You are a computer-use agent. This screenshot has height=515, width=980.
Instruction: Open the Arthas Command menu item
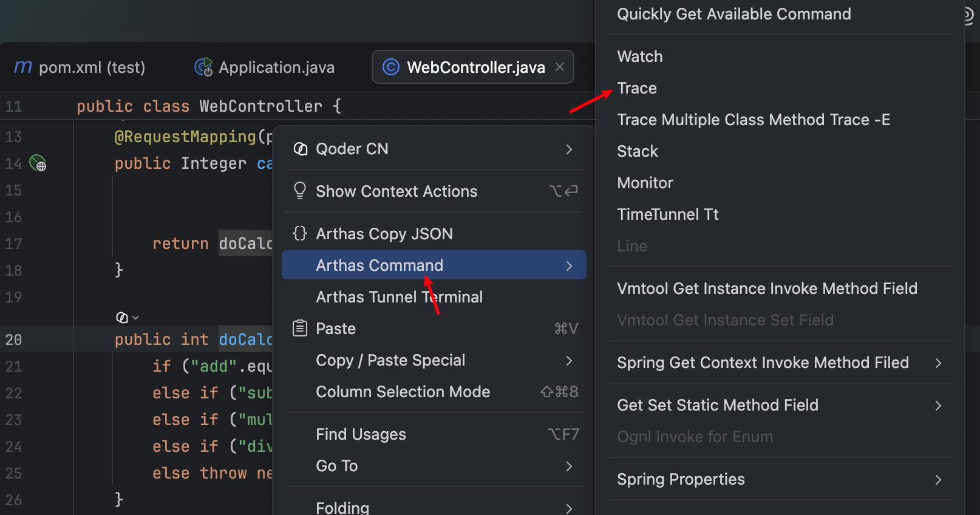pos(434,265)
